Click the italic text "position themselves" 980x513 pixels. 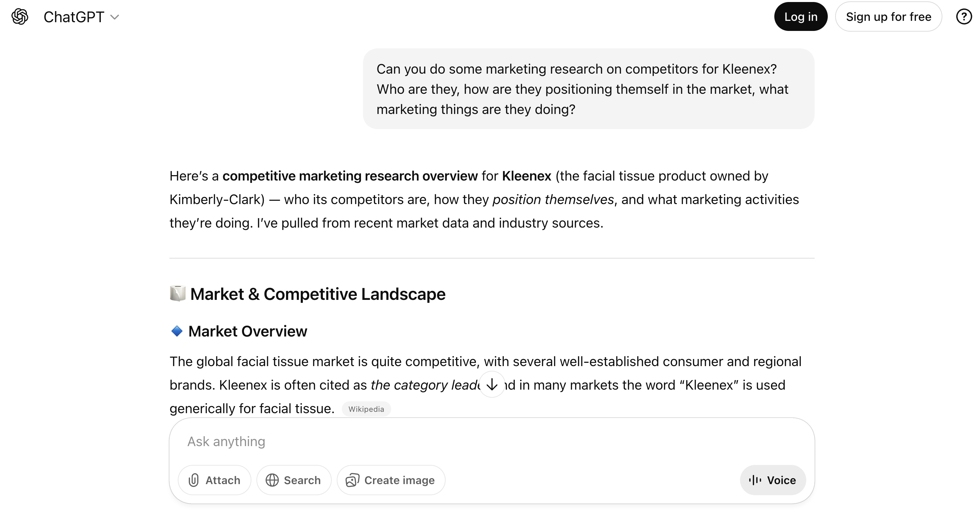point(553,200)
